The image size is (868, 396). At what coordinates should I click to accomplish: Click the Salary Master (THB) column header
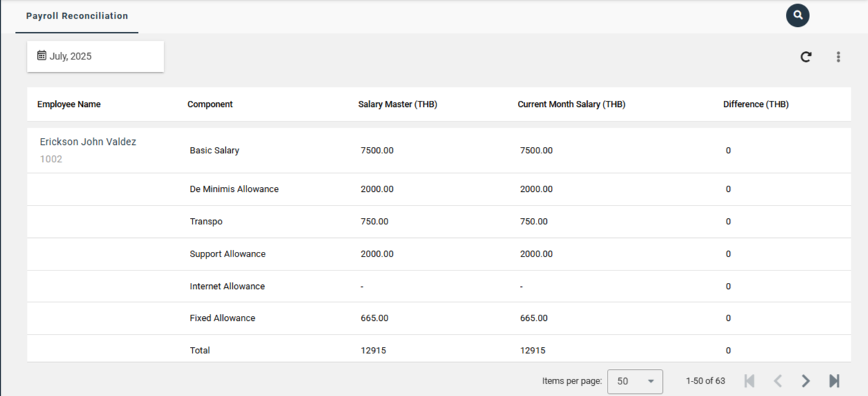(x=398, y=104)
